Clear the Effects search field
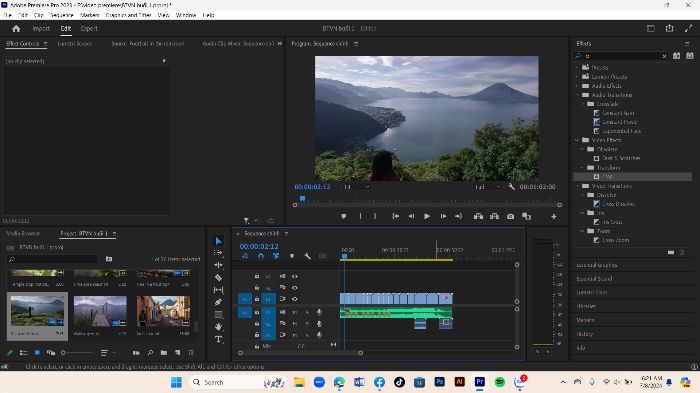The height and width of the screenshot is (393, 700). (664, 56)
